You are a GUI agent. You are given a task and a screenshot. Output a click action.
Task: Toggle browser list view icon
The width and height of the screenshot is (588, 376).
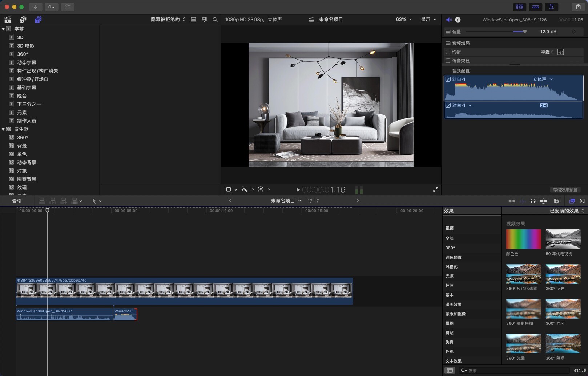click(193, 20)
